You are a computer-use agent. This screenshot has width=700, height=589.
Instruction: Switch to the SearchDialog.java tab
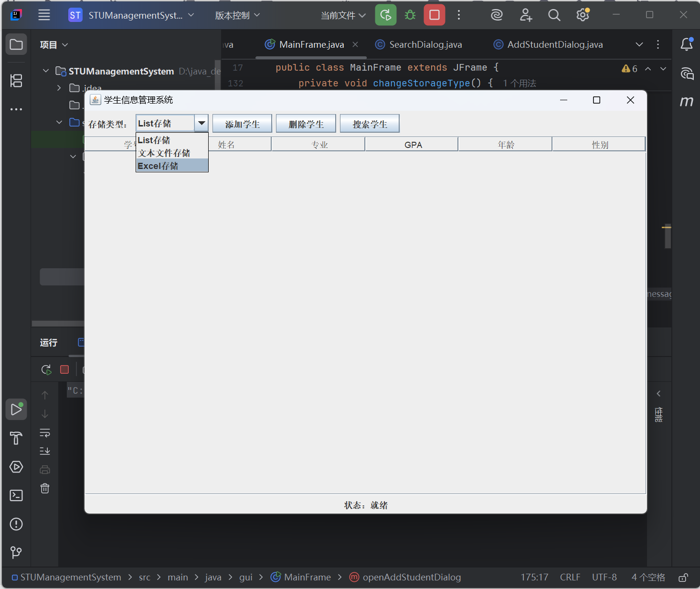(419, 44)
